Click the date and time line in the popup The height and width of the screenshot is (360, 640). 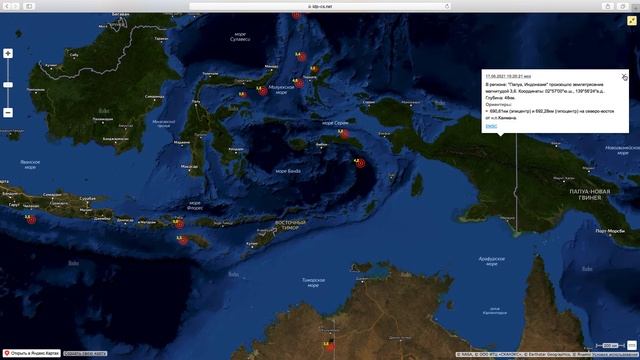tap(508, 76)
